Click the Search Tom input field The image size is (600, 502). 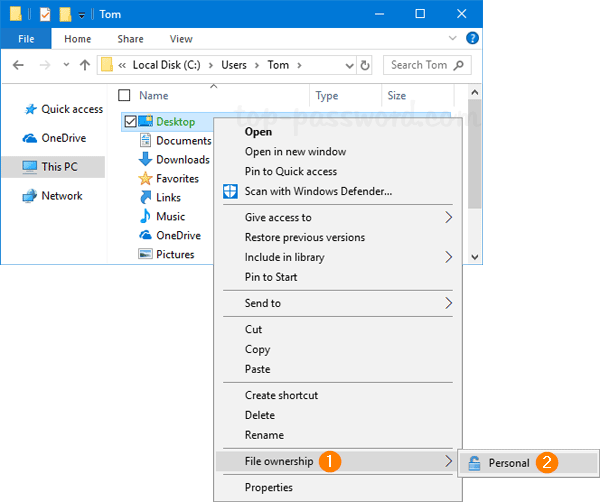pos(420,65)
